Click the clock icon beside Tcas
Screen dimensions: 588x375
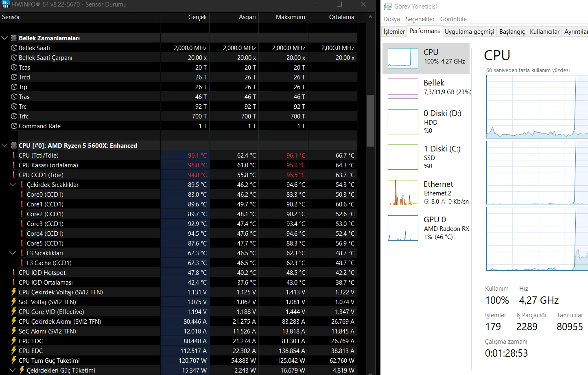13,68
